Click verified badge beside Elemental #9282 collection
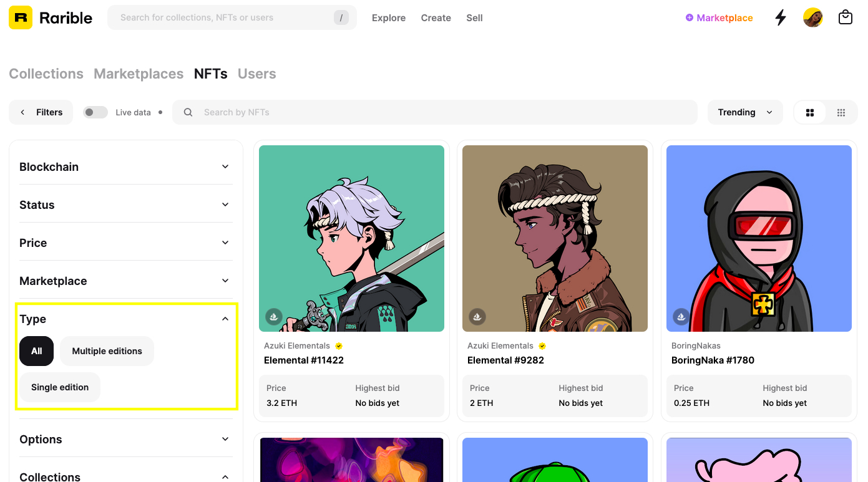The width and height of the screenshot is (868, 482). click(542, 346)
